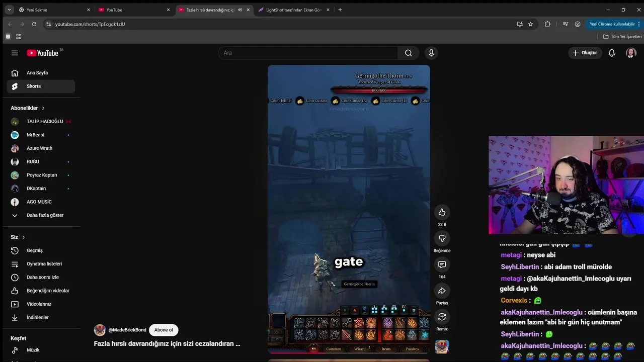Open a new tab with plus button

(x=340, y=10)
